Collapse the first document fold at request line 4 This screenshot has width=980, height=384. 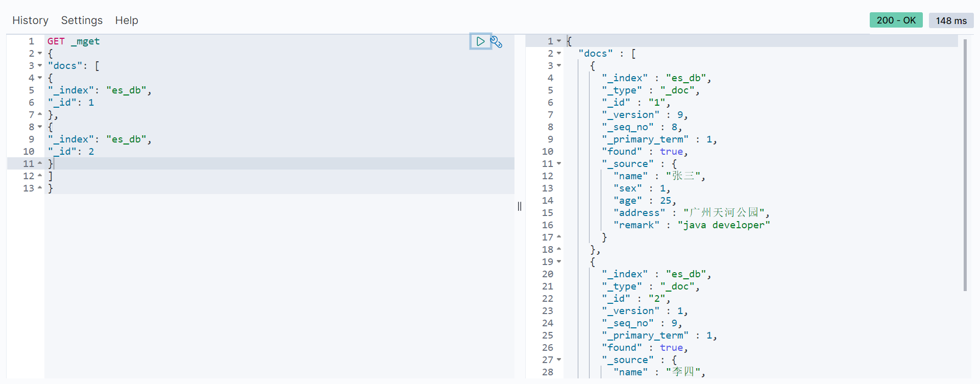pos(40,78)
